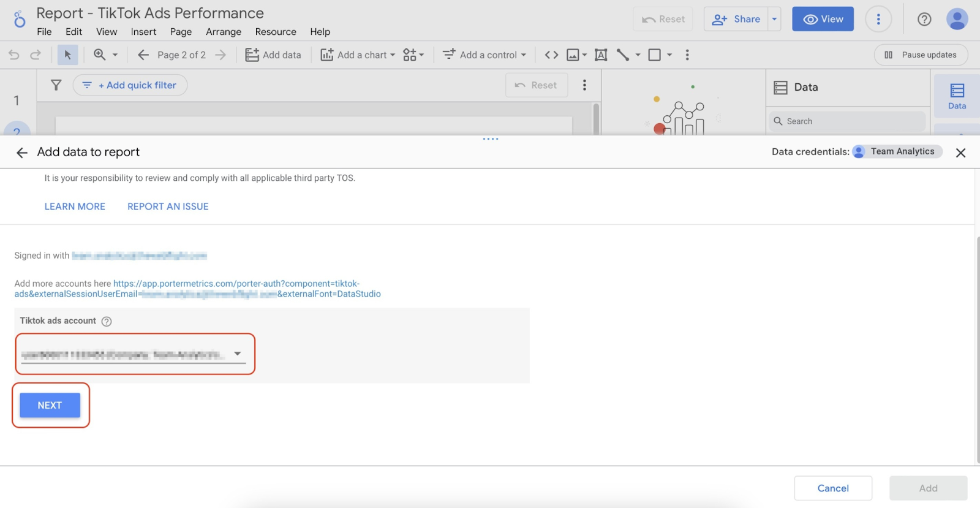
Task: Open the Page 2 of 2 selector
Action: click(181, 55)
